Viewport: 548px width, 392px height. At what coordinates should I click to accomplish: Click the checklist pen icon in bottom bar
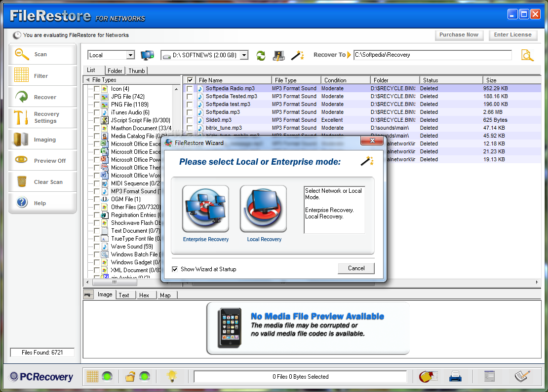[522, 376]
